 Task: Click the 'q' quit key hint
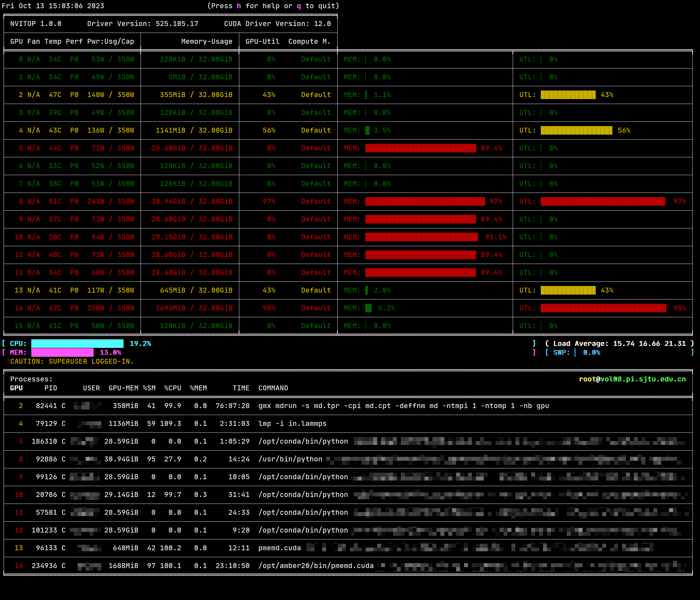298,6
